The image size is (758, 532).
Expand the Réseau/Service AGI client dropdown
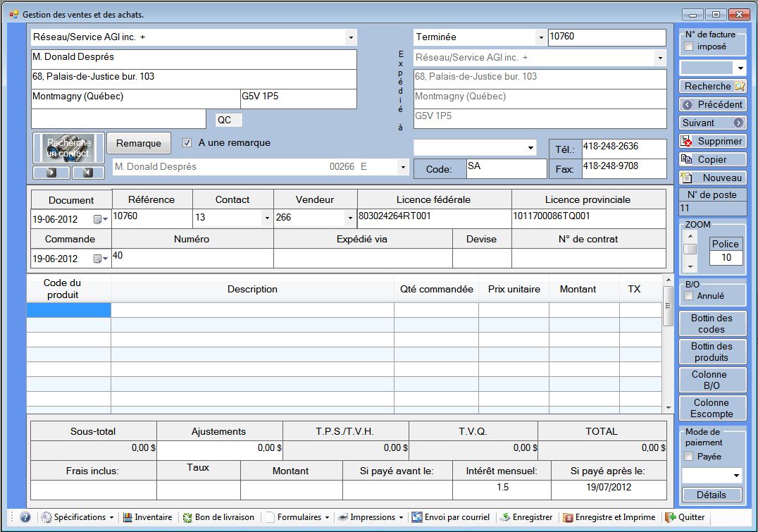pyautogui.click(x=350, y=37)
